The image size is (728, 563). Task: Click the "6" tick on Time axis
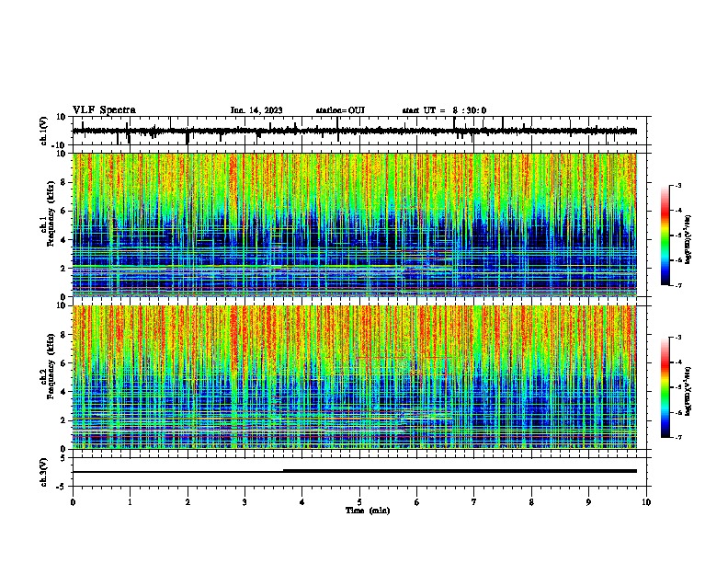[417, 502]
